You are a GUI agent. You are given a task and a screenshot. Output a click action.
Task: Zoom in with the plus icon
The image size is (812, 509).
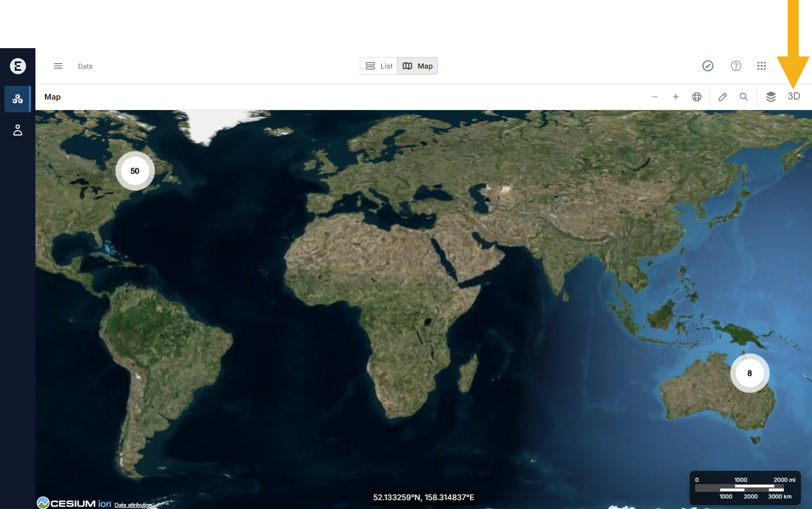676,97
